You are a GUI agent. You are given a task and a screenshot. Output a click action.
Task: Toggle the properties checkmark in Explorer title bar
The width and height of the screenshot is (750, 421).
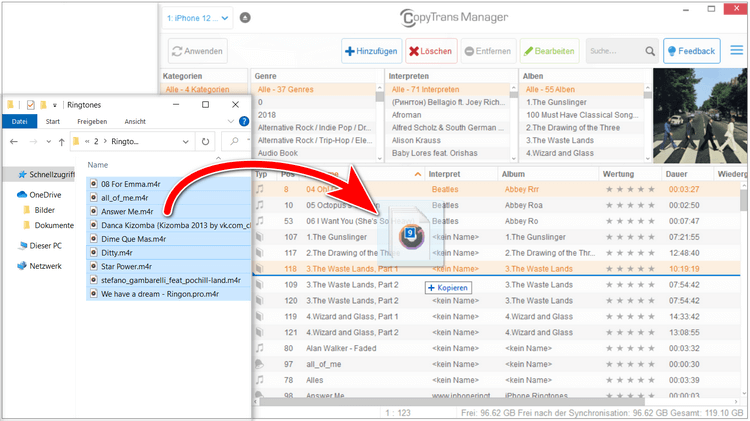31,105
